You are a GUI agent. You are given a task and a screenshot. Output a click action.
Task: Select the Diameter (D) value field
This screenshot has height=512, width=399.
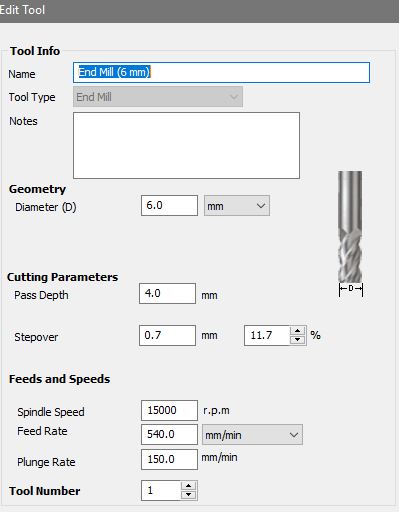pos(169,206)
